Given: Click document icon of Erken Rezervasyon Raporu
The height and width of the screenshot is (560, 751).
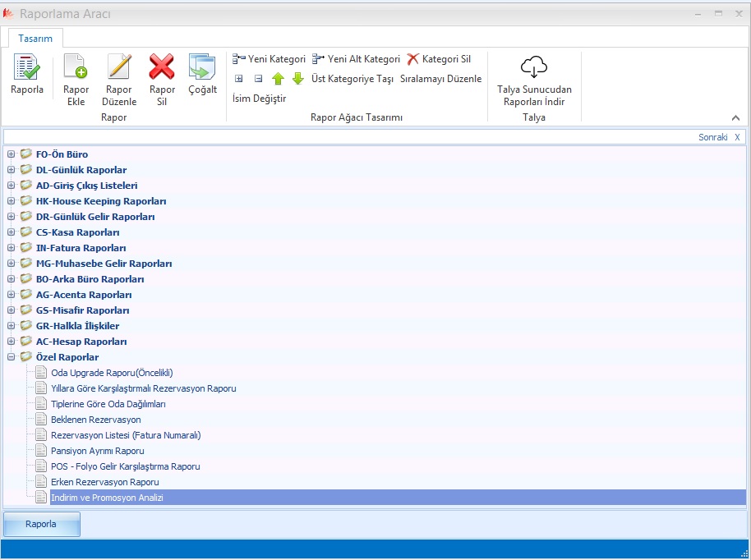Looking at the screenshot, I should click(41, 481).
